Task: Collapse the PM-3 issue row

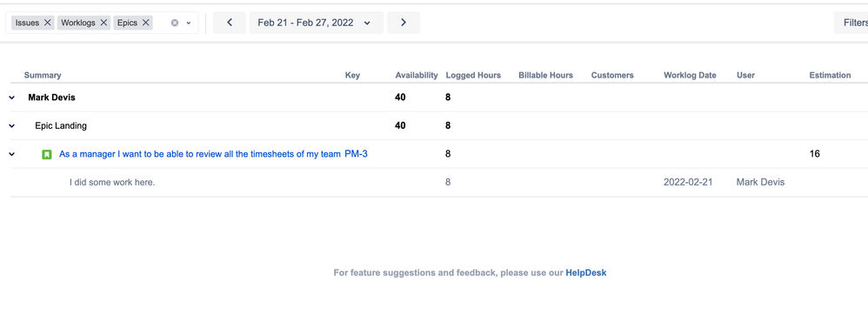Action: [x=11, y=154]
